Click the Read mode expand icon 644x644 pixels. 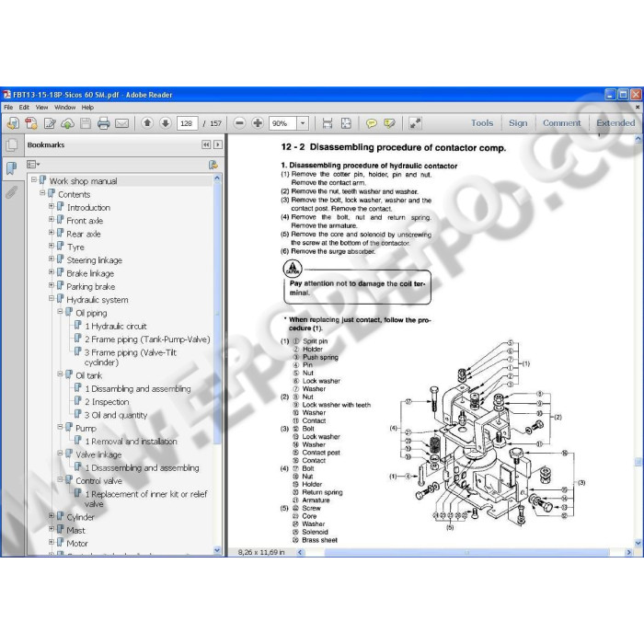pyautogui.click(x=415, y=123)
